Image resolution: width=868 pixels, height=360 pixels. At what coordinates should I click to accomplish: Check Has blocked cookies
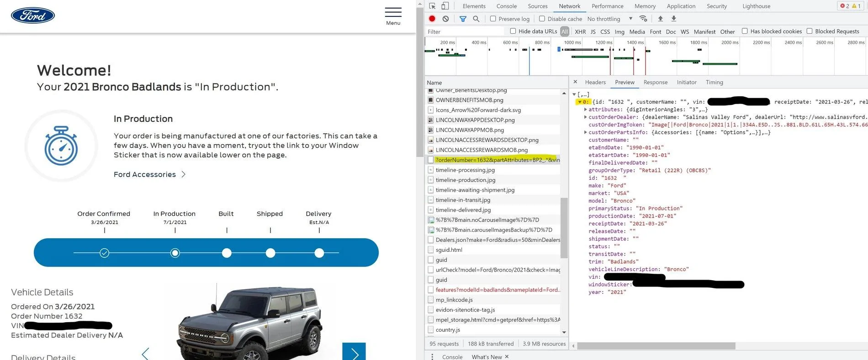[745, 31]
